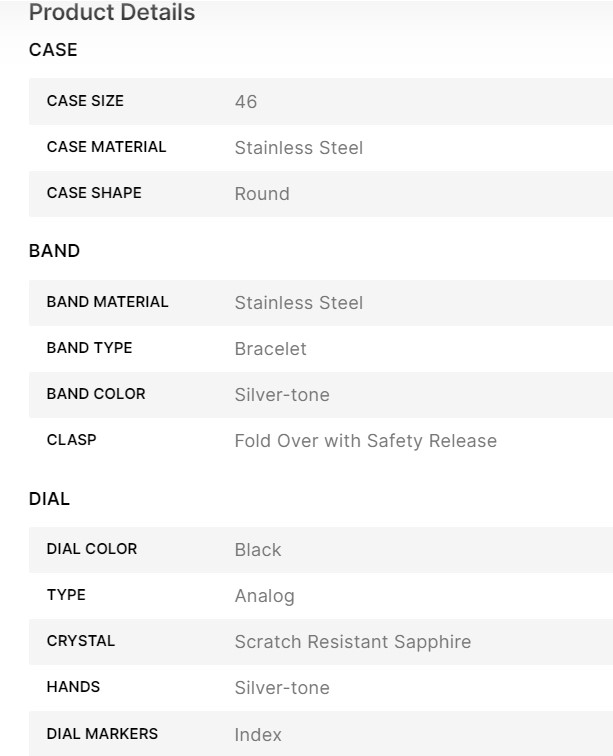613x756 pixels.
Task: Select the Round case shape value
Action: pos(262,194)
